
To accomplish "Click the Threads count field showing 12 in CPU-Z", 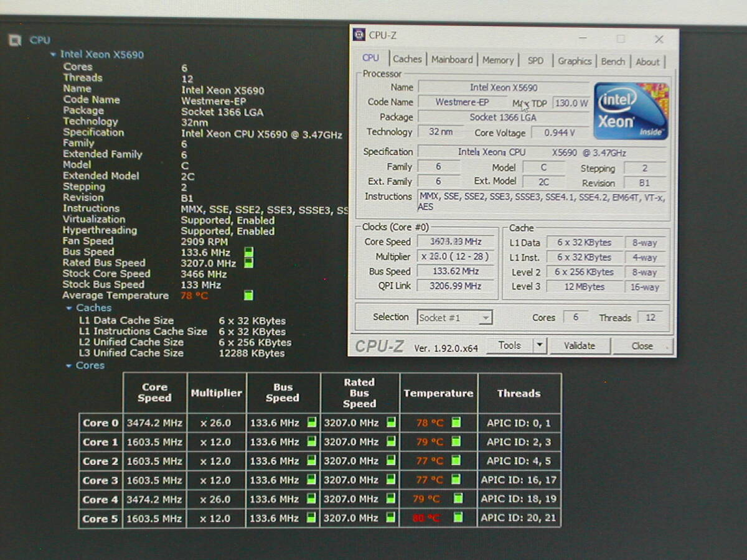I will coord(651,317).
